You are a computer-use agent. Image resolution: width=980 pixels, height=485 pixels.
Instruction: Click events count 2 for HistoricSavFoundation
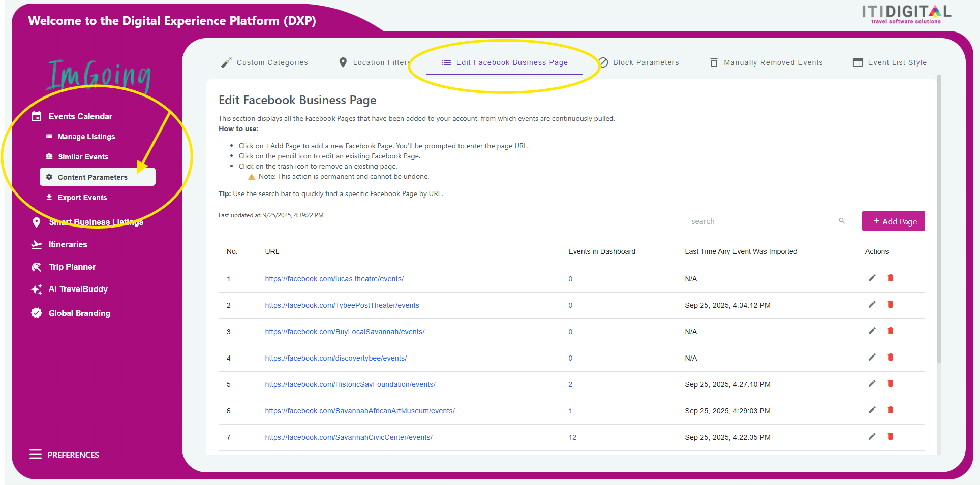pos(570,384)
